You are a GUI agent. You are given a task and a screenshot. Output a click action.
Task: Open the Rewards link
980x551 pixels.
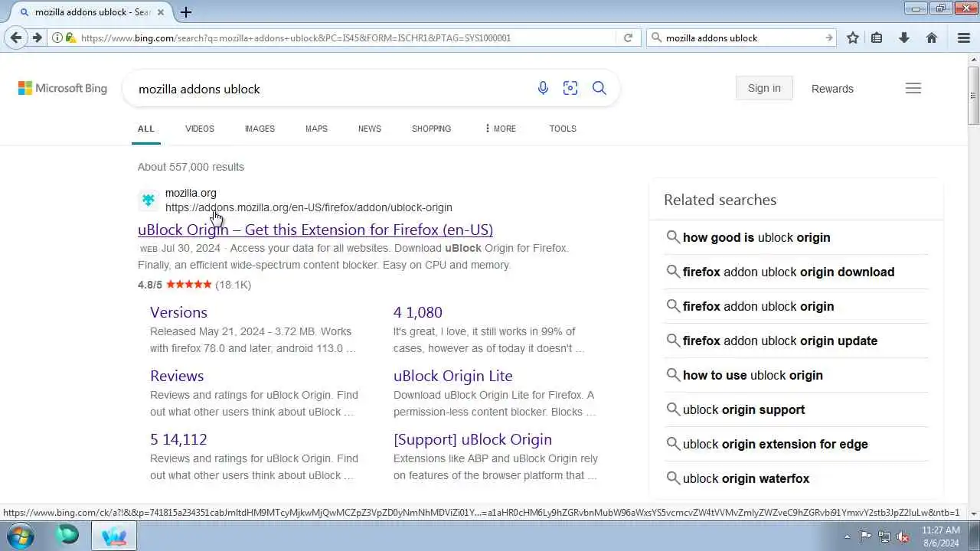click(832, 89)
